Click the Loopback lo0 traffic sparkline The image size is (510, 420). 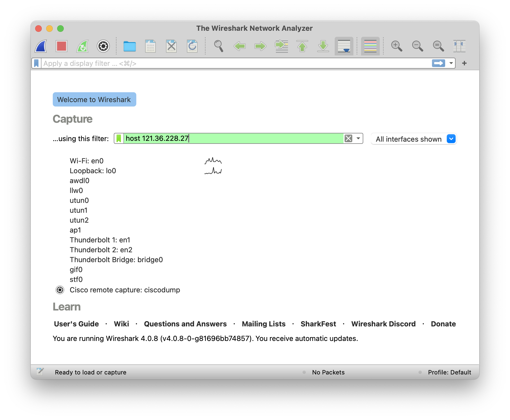(x=213, y=171)
